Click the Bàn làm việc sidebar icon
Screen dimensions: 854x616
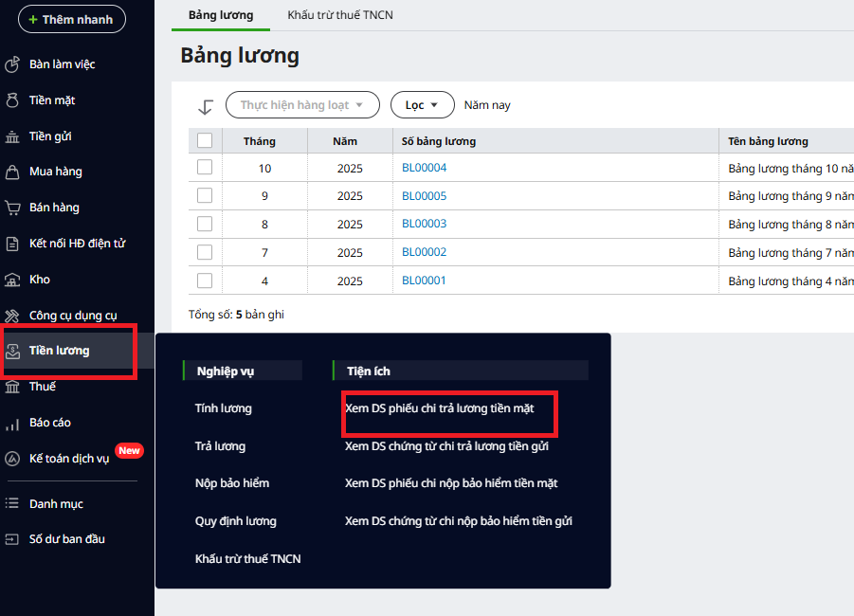point(12,64)
